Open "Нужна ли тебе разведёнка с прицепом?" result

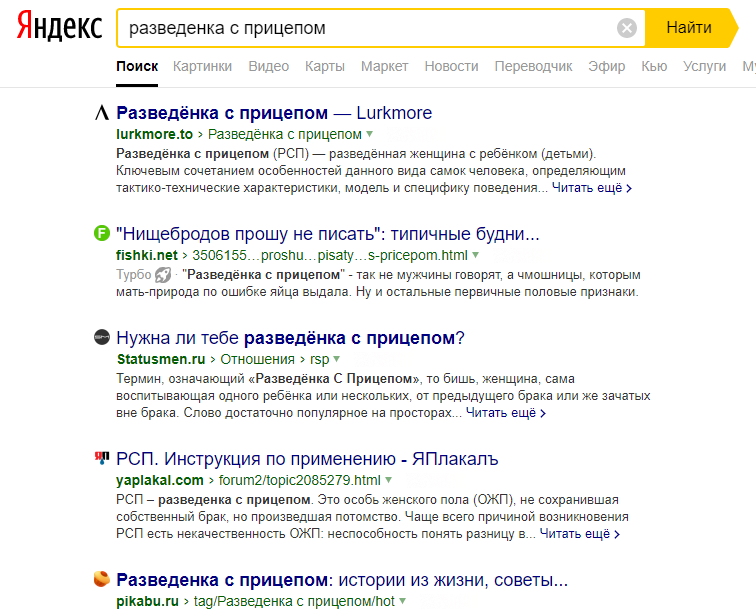290,338
